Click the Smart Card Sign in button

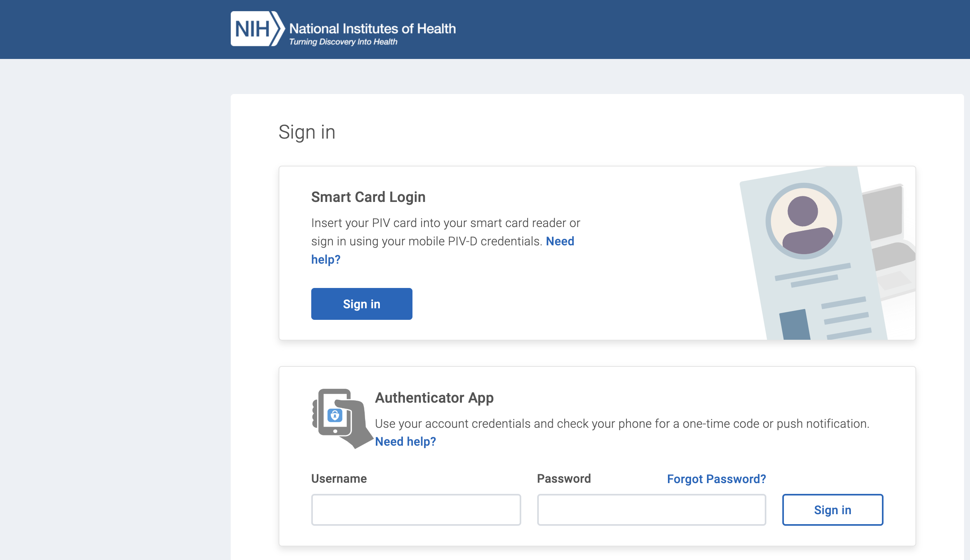click(x=361, y=304)
